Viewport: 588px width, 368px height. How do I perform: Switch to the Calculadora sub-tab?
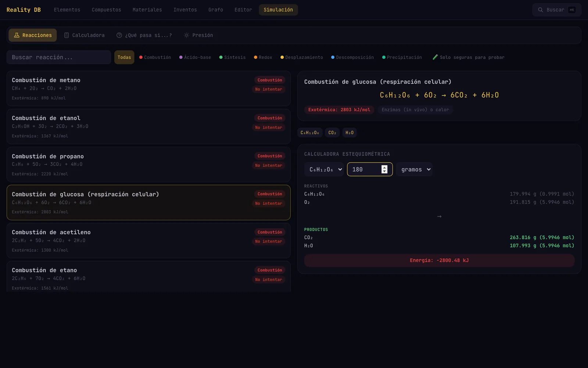[x=84, y=35]
